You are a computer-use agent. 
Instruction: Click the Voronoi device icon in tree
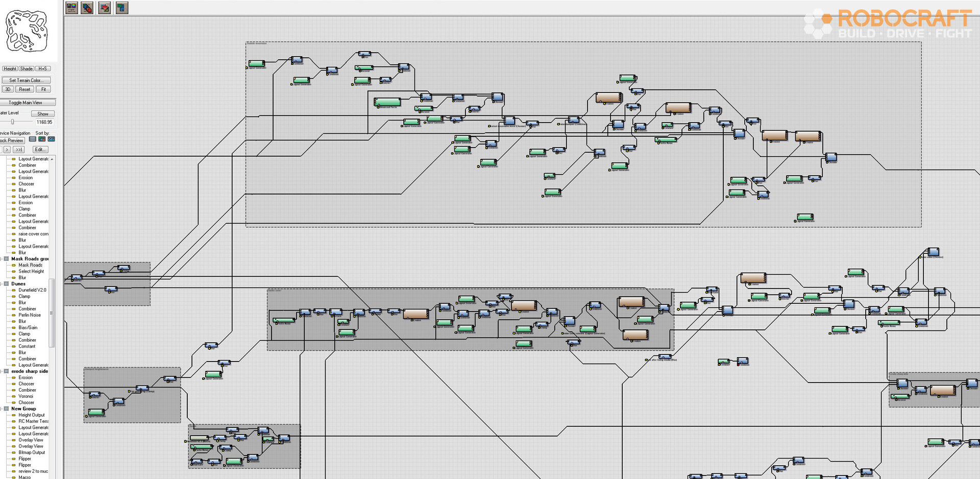click(x=14, y=396)
